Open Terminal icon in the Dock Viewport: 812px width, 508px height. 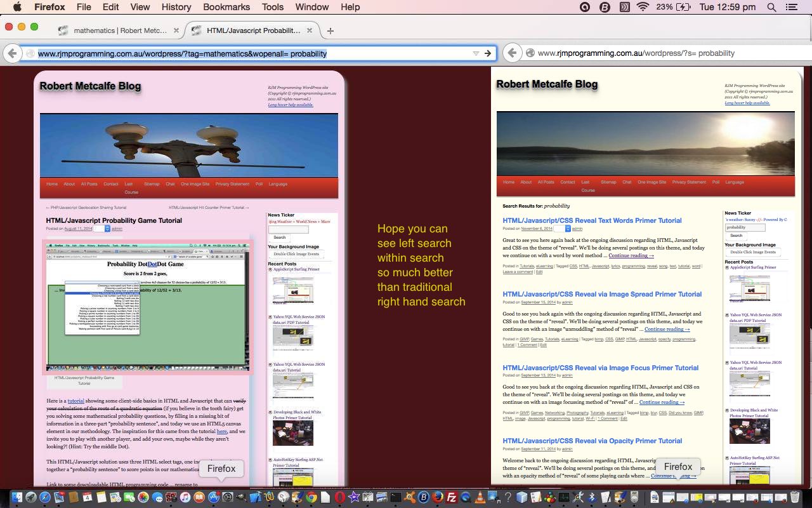pyautogui.click(x=395, y=497)
